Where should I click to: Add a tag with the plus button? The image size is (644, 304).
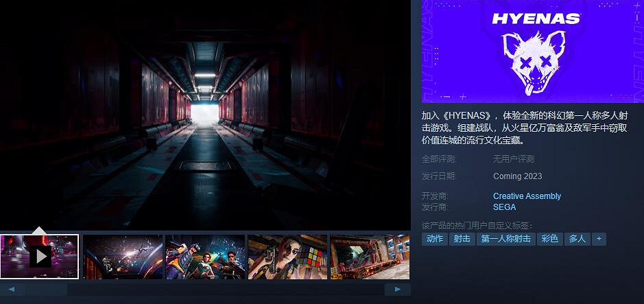click(x=599, y=239)
